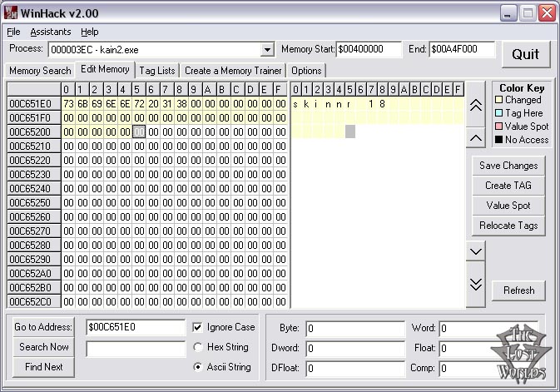The height and width of the screenshot is (392, 560).
Task: Open the Assistants menu
Action: 51,32
